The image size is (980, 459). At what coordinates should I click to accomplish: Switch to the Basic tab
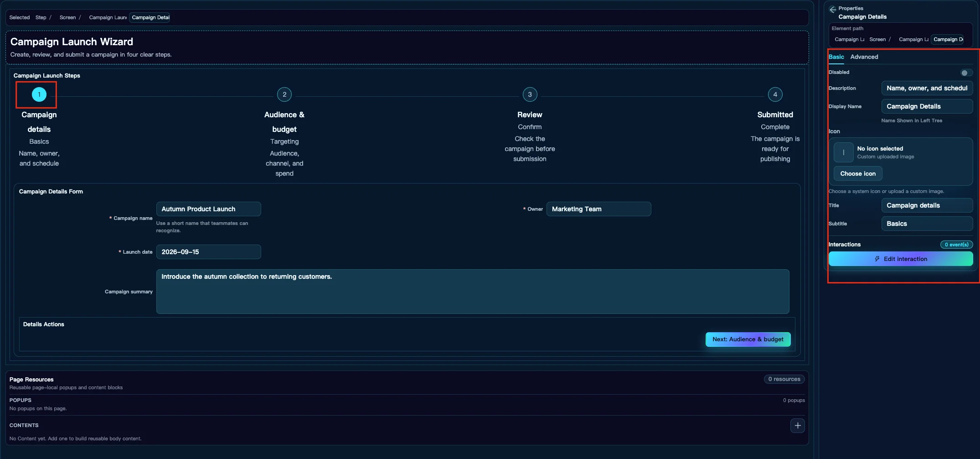point(836,57)
